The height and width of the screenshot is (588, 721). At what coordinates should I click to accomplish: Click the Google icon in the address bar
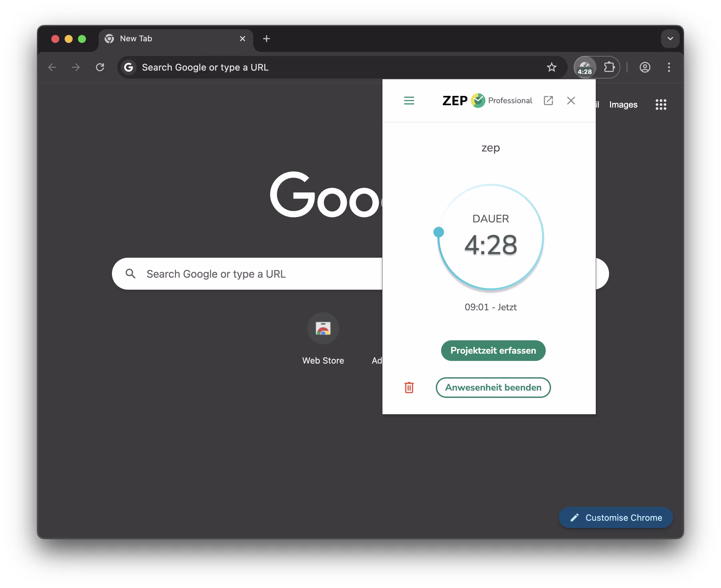[129, 67]
